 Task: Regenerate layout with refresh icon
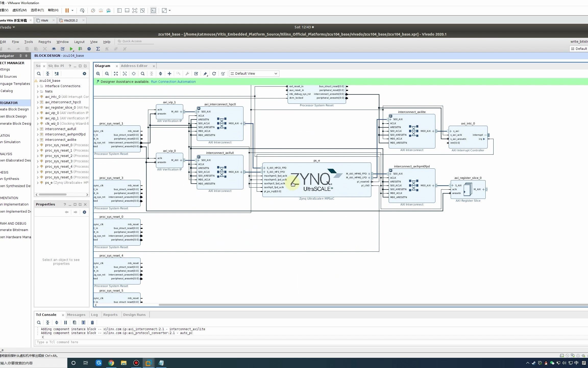coord(214,74)
